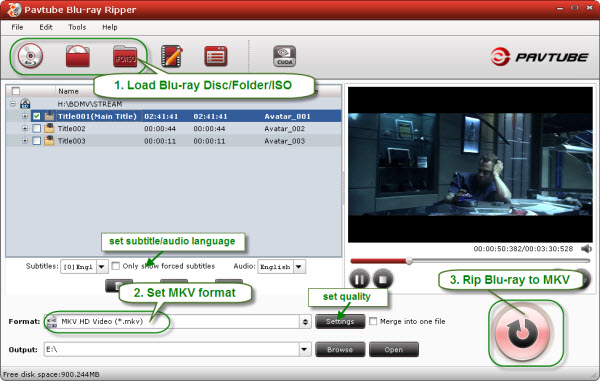Open the File menu
600x381 pixels.
[x=17, y=27]
